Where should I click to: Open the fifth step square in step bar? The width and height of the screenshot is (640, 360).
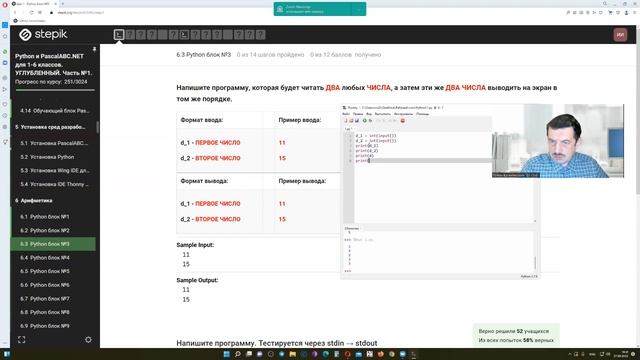click(162, 35)
